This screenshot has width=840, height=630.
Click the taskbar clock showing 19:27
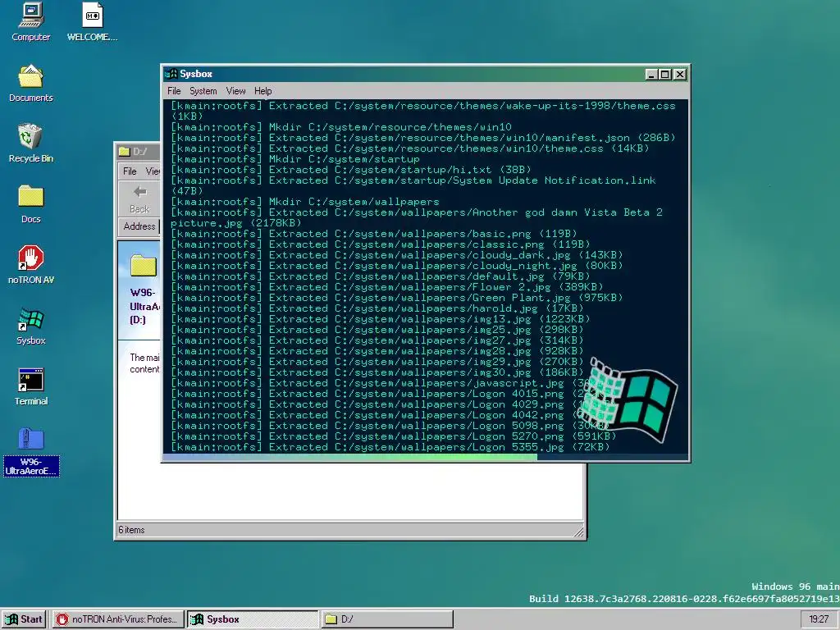point(819,619)
